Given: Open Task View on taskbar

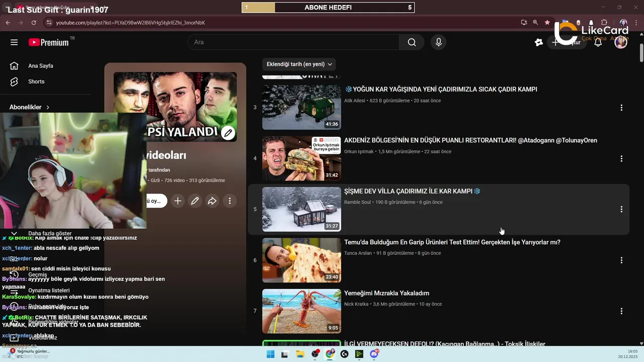Looking at the screenshot, I should (x=285, y=354).
